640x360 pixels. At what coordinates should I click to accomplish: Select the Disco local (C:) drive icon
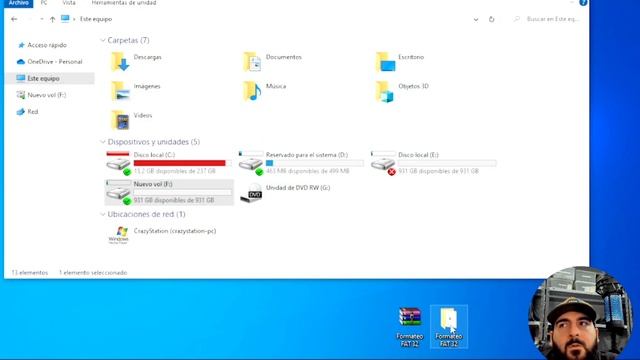(x=118, y=163)
